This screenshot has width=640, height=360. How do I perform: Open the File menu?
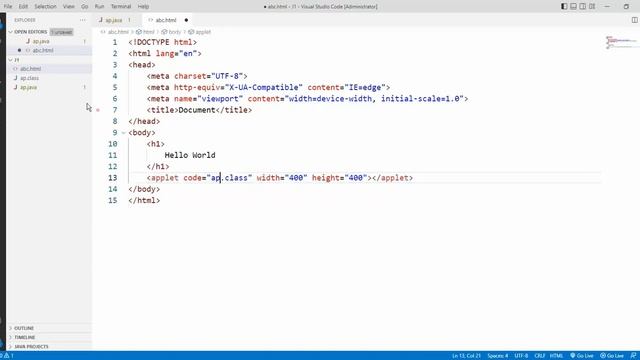click(x=8, y=7)
